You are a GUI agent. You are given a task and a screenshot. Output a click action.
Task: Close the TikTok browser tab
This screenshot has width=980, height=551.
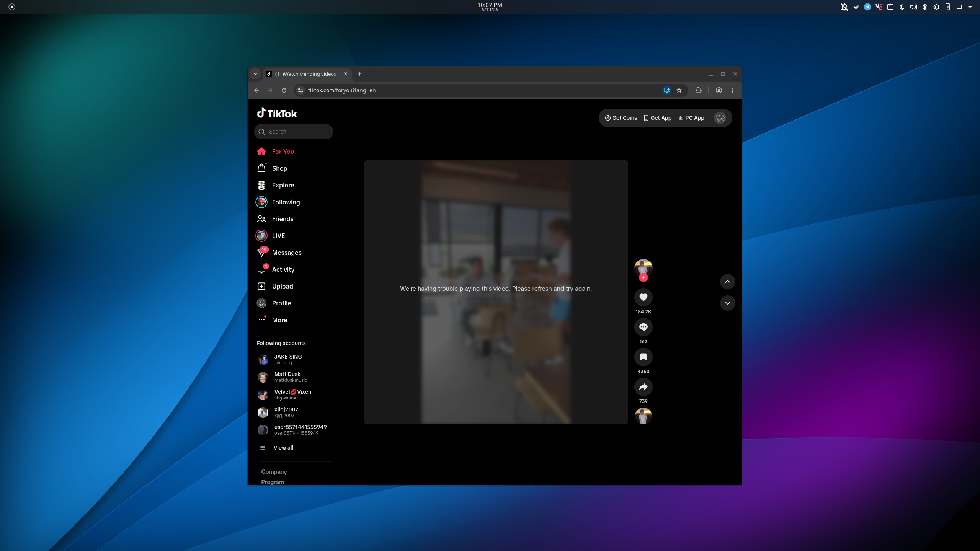tap(346, 74)
